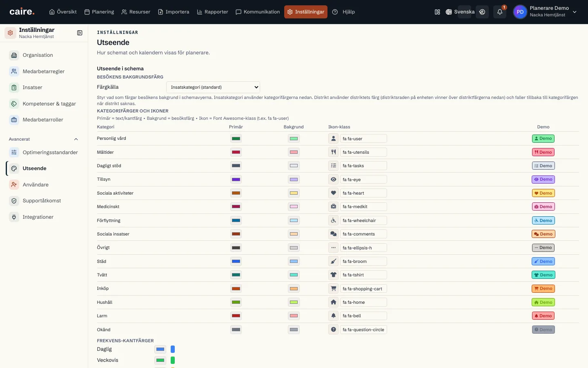Open Integrationer in sidebar

pyautogui.click(x=44, y=217)
